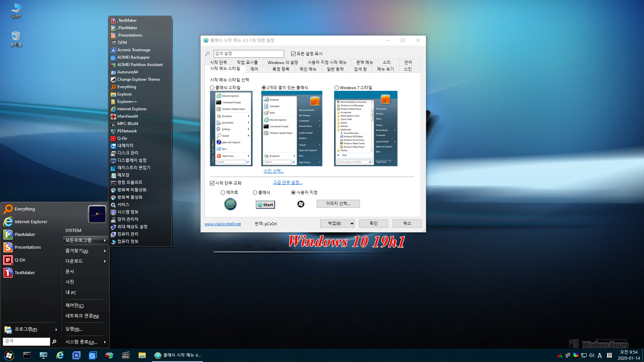The width and height of the screenshot is (644, 362).
Task: Expand 프로그램(P) submenu
Action: point(31,329)
